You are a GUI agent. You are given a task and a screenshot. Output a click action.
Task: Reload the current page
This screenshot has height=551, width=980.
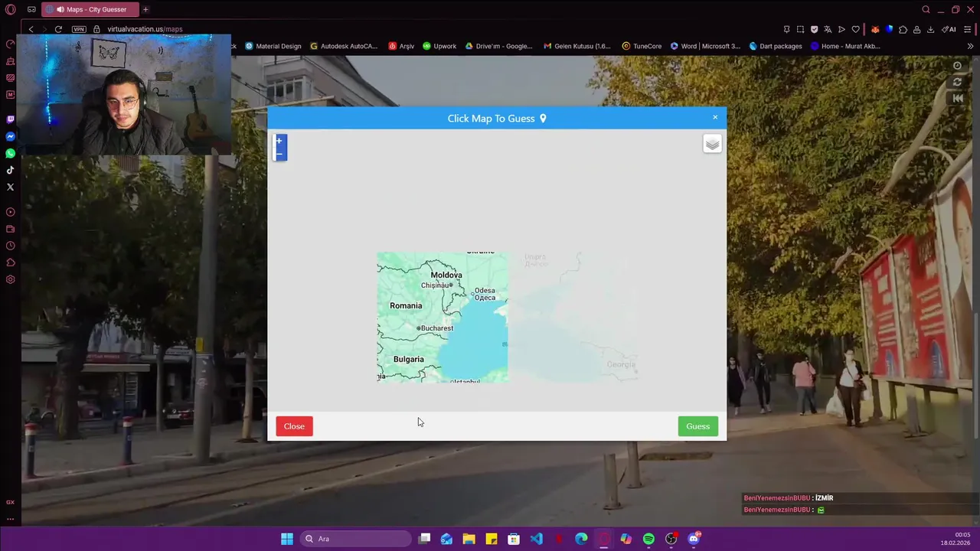[x=58, y=29]
